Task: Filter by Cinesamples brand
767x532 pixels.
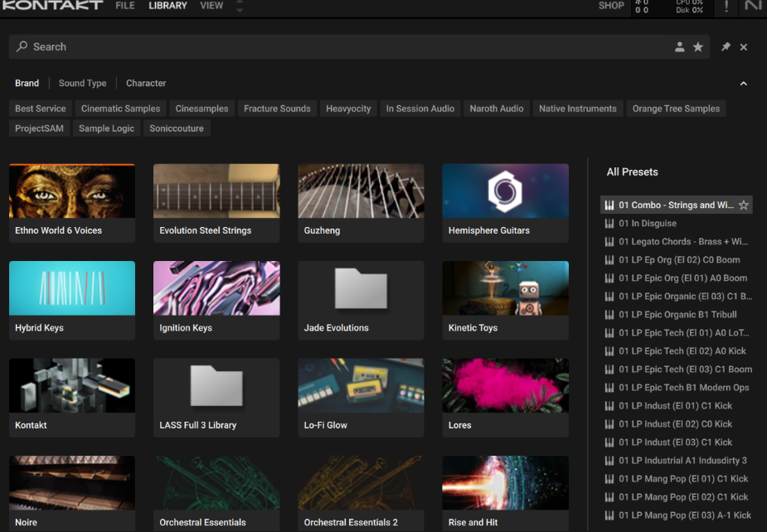Action: 202,109
